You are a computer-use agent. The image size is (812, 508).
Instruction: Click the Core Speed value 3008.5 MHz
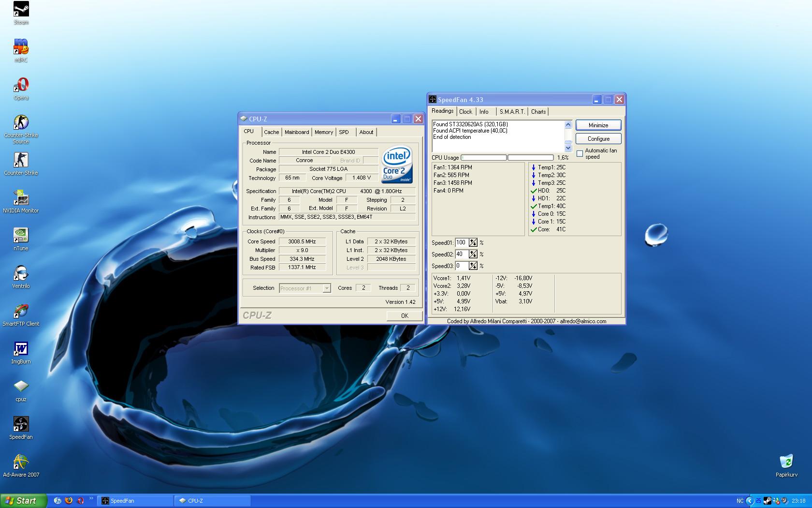pos(302,241)
